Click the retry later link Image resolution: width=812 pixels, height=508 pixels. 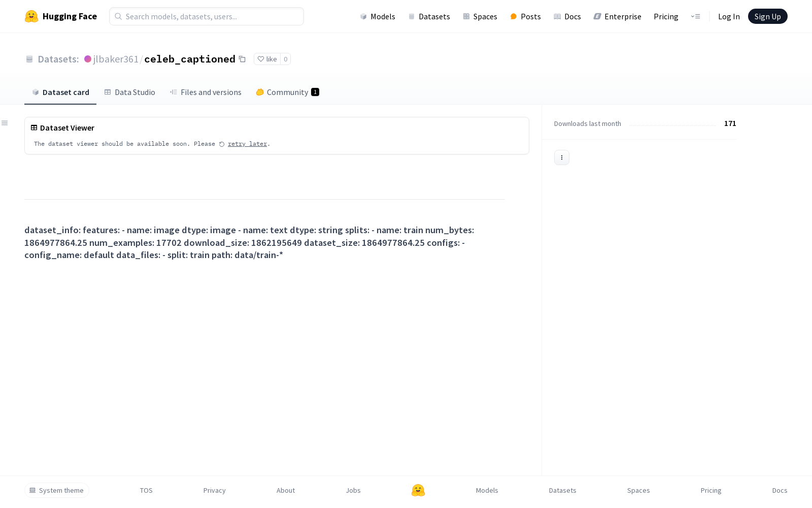[247, 144]
